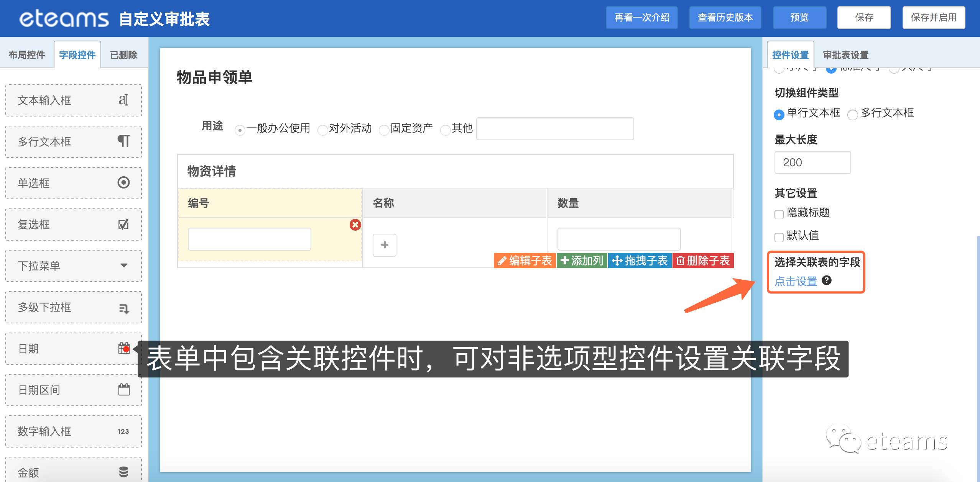
Task: Click the 最大长度 input field showing 200
Action: pos(812,162)
